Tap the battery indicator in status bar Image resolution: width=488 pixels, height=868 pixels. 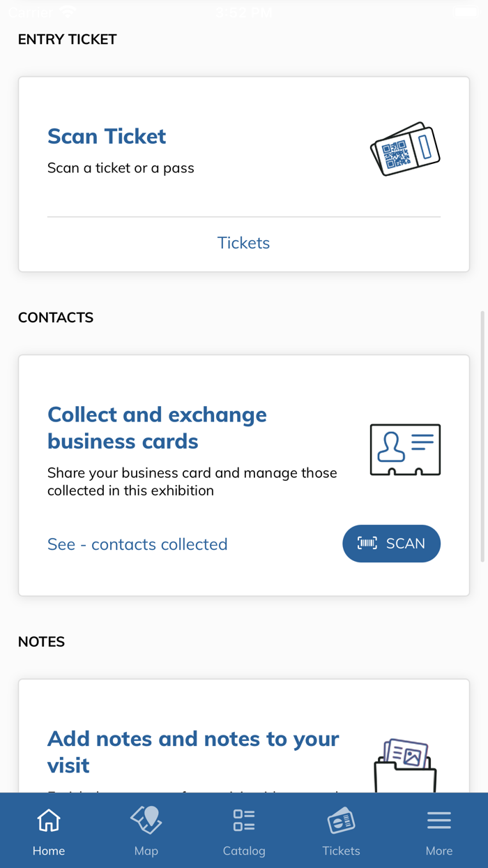point(465,12)
